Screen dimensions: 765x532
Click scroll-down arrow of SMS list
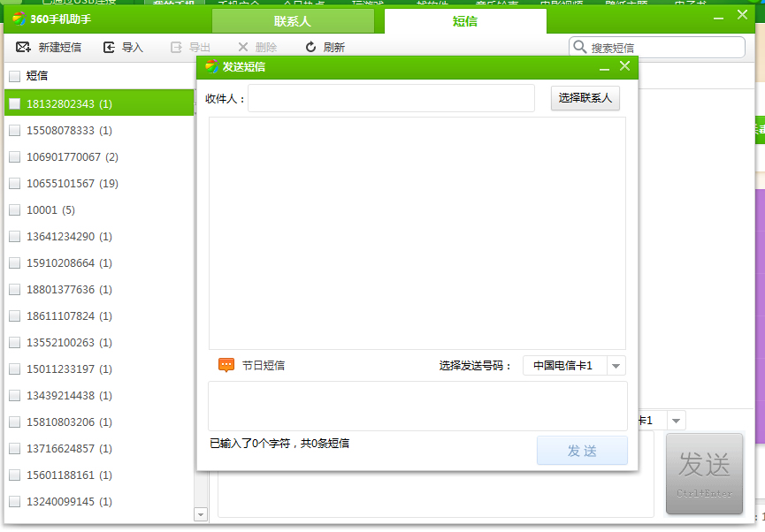tap(200, 513)
